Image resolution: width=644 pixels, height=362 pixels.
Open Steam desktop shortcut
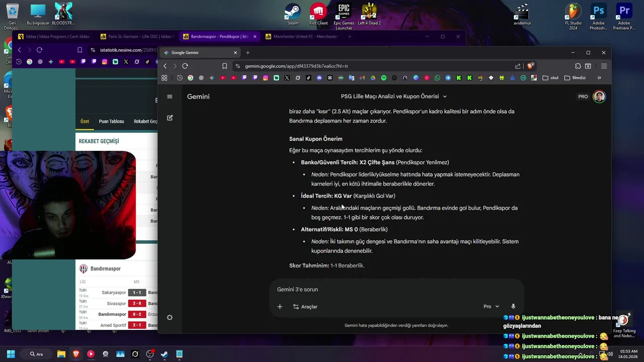293,14
